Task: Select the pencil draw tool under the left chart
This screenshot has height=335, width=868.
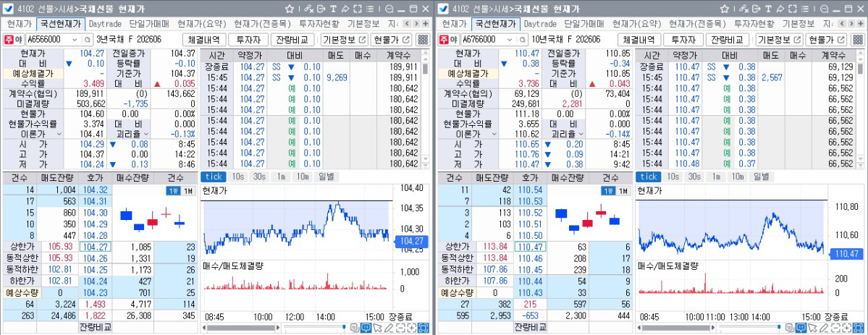Action: (x=389, y=328)
